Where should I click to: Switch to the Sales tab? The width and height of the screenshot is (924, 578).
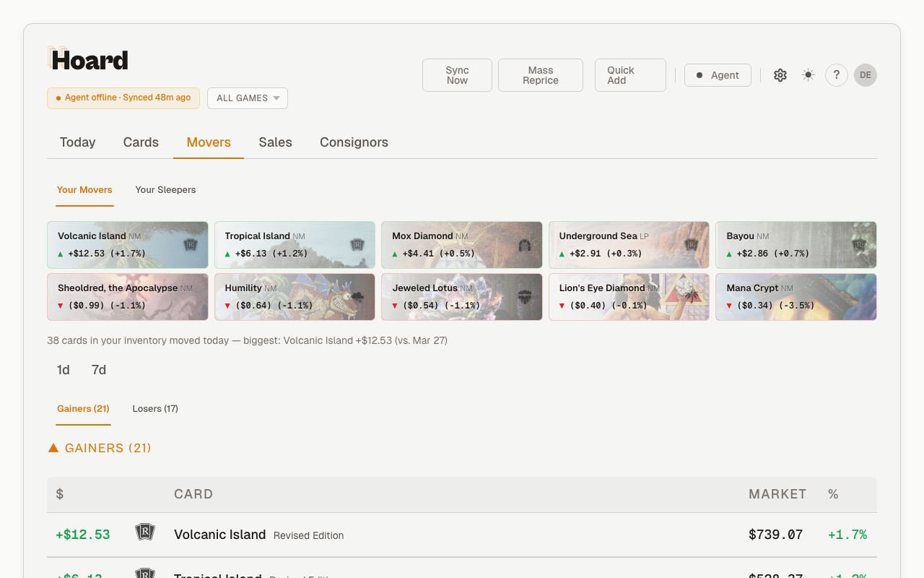click(276, 142)
